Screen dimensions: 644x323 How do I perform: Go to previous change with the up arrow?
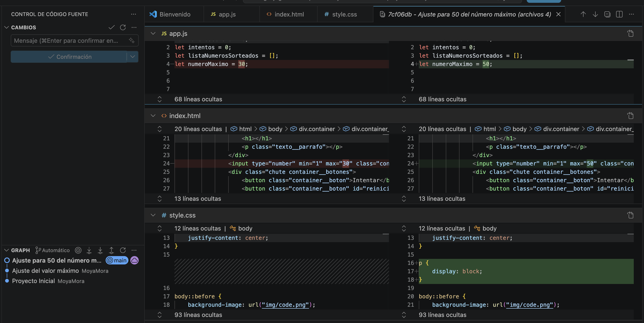click(583, 14)
